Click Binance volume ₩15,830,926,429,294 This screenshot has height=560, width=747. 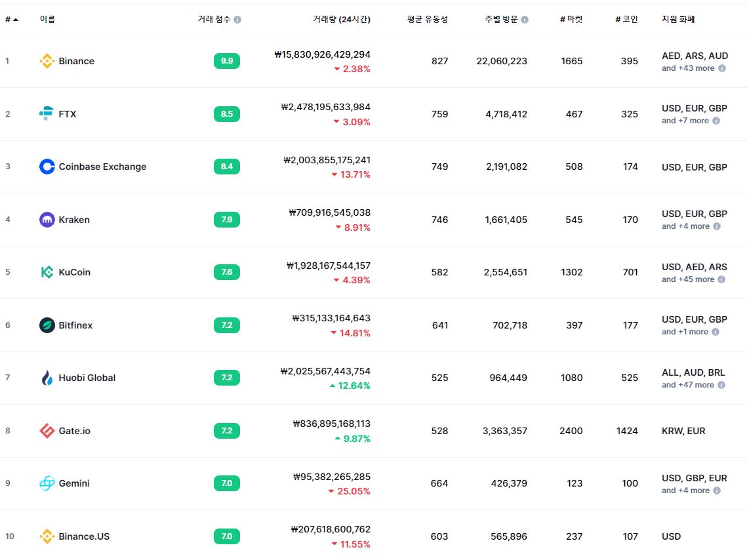click(323, 55)
